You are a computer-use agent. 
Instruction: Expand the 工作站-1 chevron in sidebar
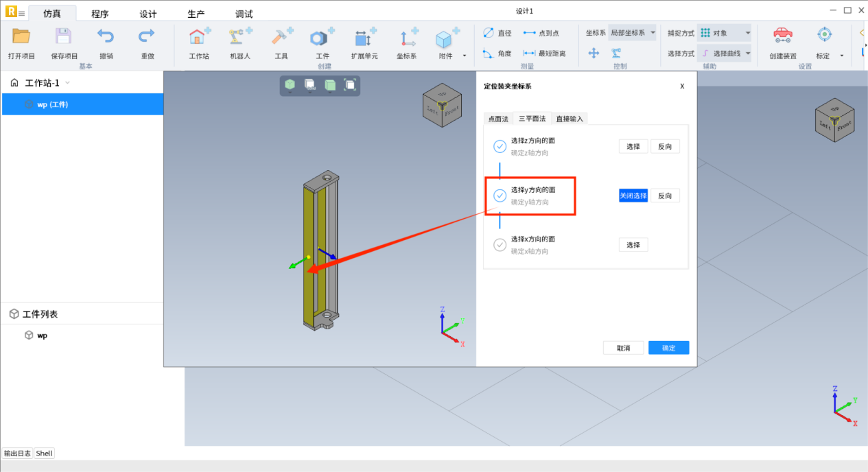(67, 83)
